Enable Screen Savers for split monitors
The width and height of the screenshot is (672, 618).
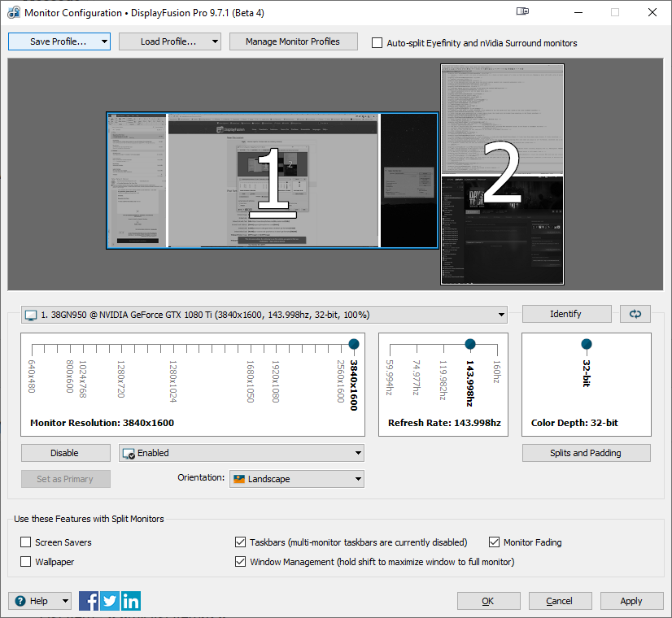(x=26, y=542)
